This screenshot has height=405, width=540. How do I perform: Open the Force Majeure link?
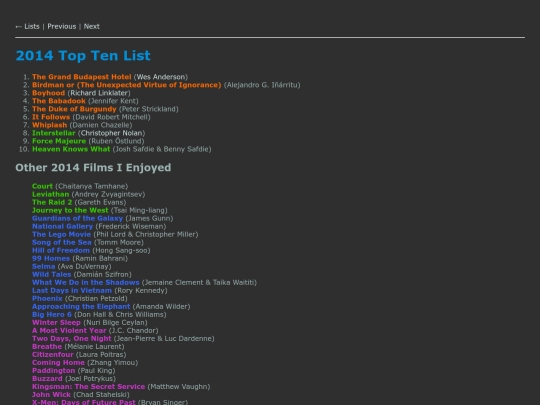pyautogui.click(x=59, y=141)
